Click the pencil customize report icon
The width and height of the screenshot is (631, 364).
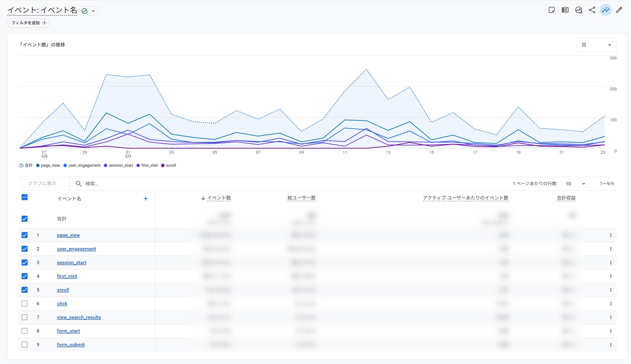619,10
